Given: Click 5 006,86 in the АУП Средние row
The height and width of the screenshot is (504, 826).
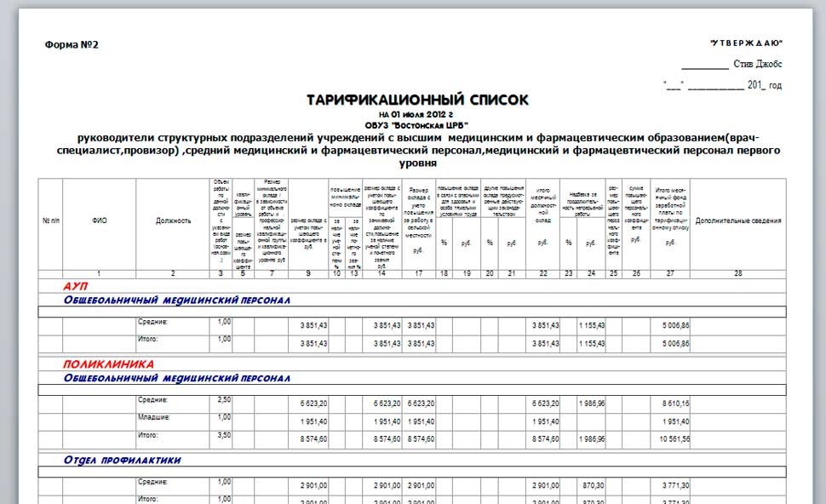Looking at the screenshot, I should coord(676,325).
